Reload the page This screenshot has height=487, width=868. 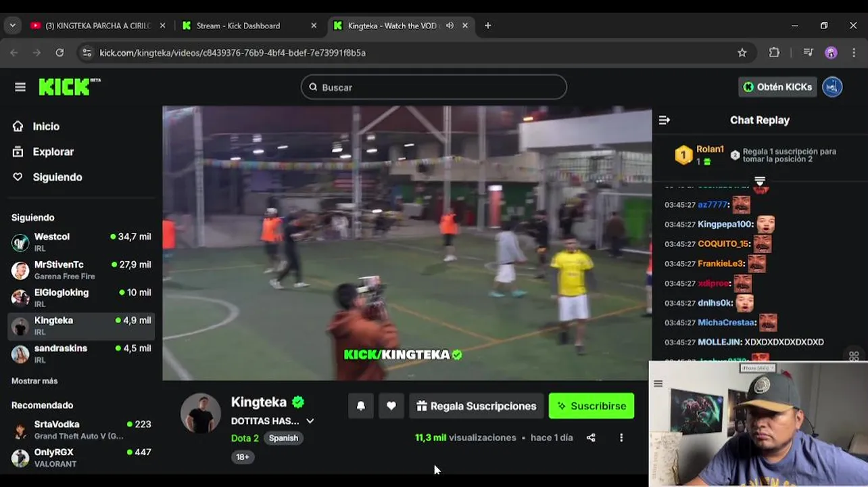tap(59, 53)
